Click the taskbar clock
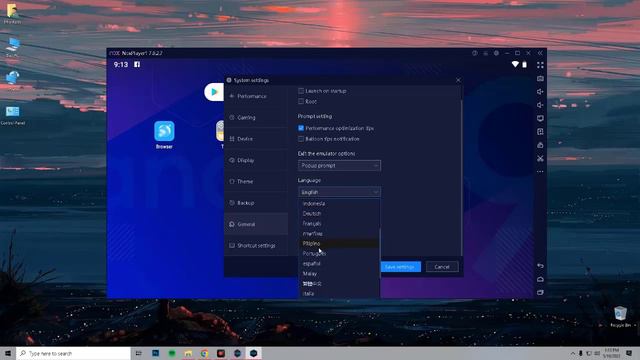This screenshot has width=640, height=360. coord(611,353)
